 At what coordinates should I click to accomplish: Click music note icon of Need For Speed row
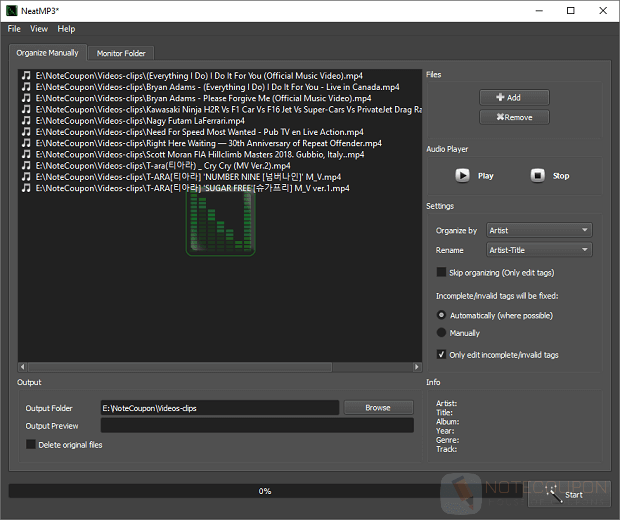pyautogui.click(x=26, y=131)
